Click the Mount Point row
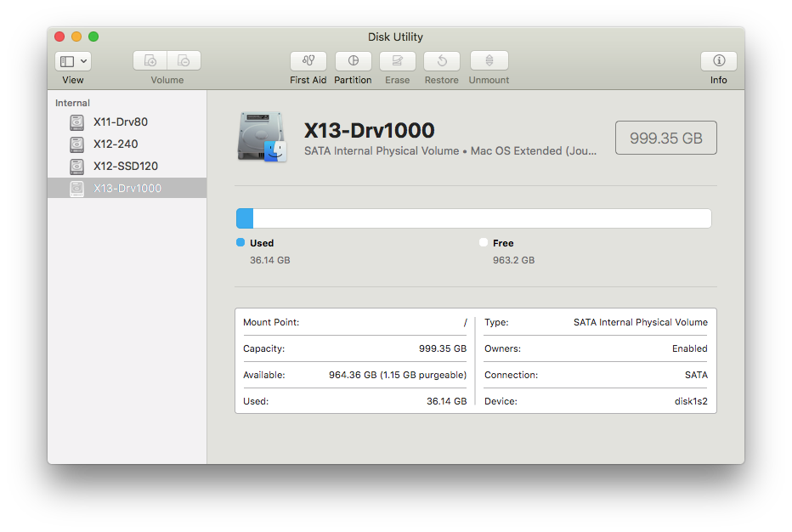This screenshot has height=532, width=792. click(355, 322)
